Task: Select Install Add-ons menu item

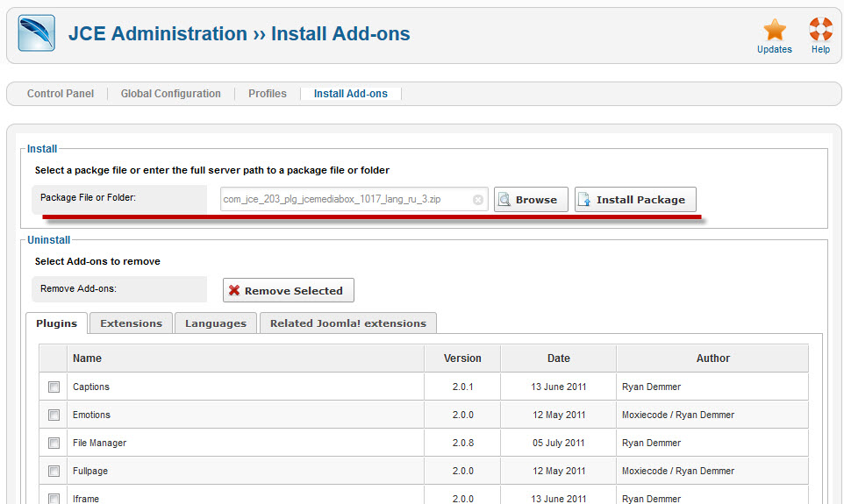Action: (x=350, y=94)
